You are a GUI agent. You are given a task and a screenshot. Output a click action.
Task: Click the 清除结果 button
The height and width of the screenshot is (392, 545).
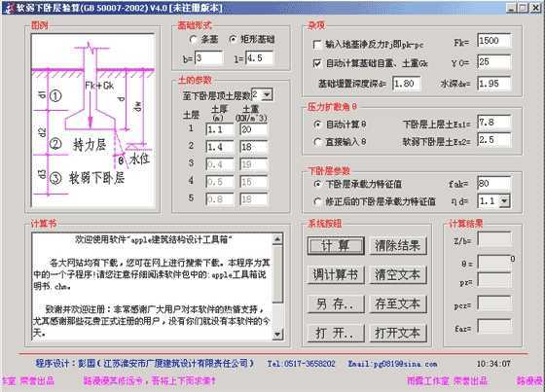398,246
